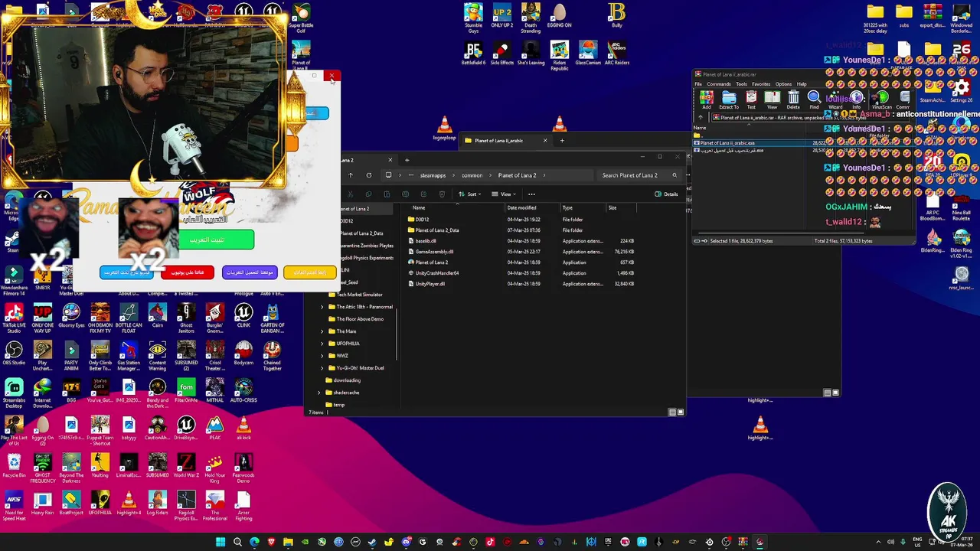Expand WWZ tree node
Image resolution: width=980 pixels, height=551 pixels.
click(x=322, y=356)
